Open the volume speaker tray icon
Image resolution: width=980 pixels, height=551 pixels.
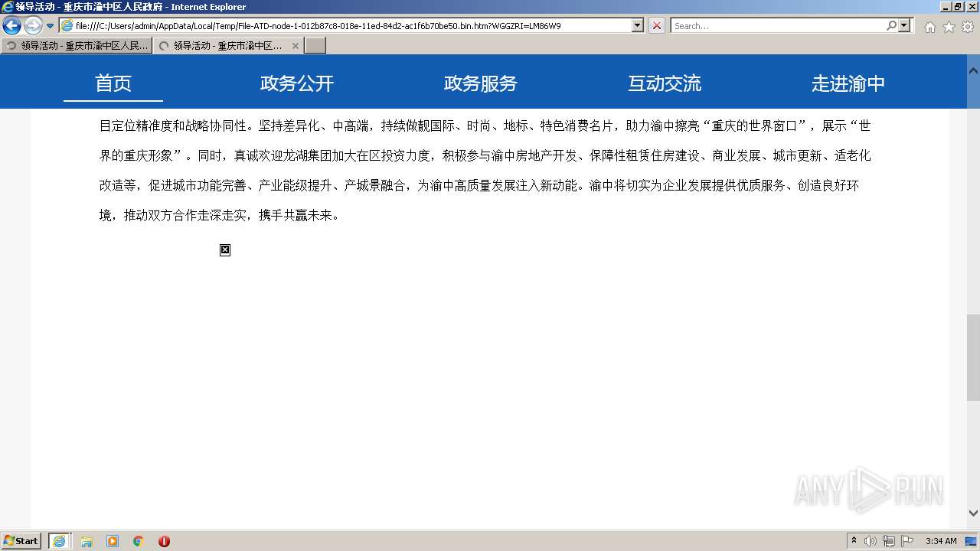(x=871, y=541)
